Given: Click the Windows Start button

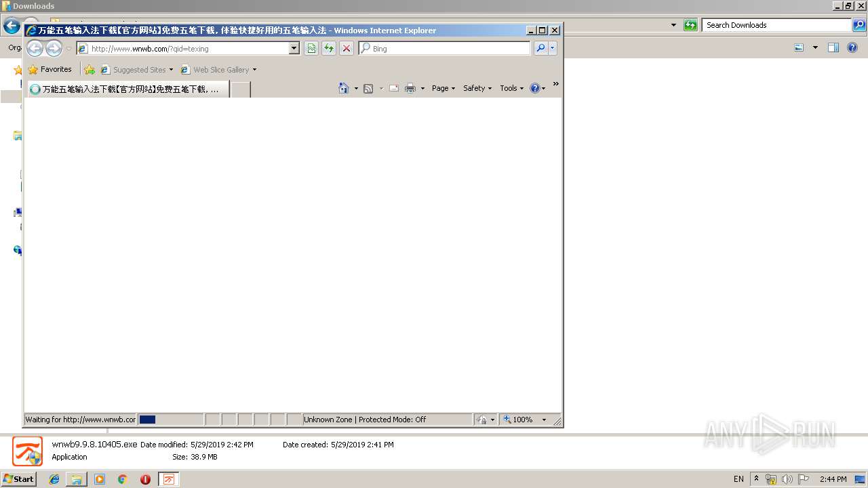Looking at the screenshot, I should [18, 479].
